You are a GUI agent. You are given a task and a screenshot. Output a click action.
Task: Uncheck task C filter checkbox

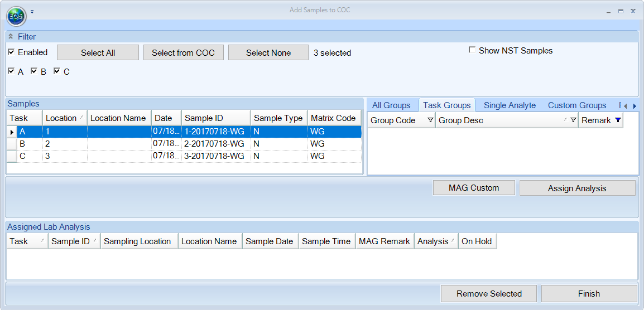point(57,71)
